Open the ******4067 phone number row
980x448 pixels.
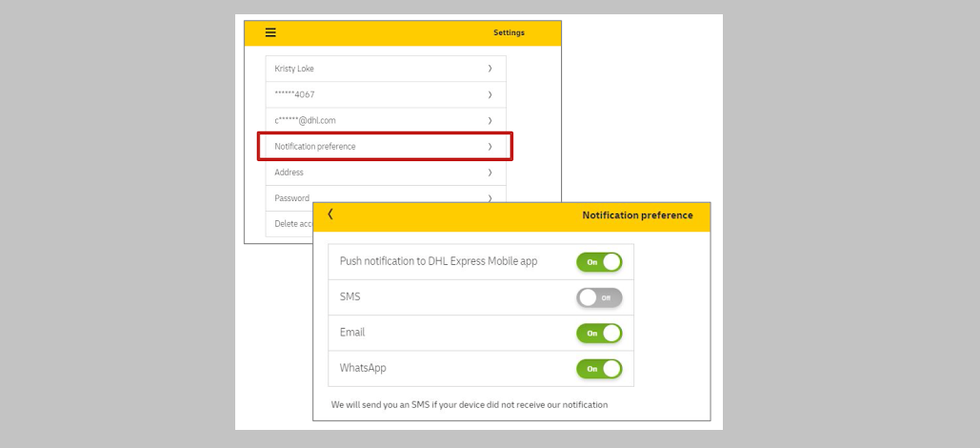tap(386, 94)
